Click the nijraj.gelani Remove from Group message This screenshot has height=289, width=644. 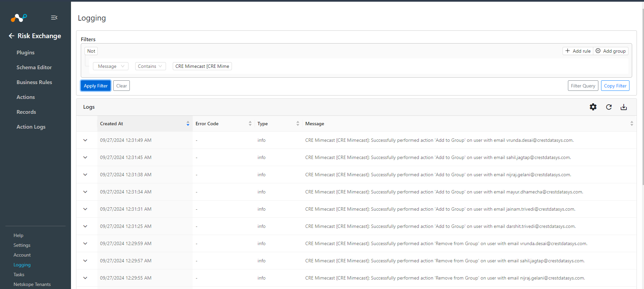click(x=445, y=278)
